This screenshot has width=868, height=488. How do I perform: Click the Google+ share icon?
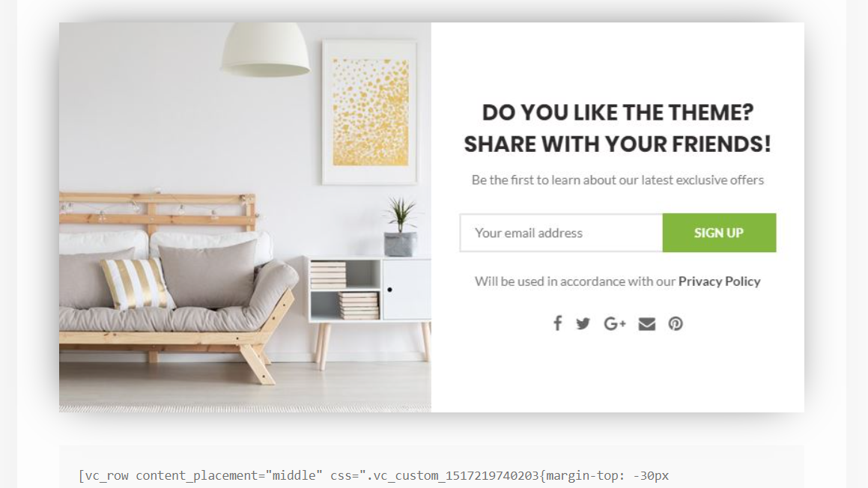(614, 323)
